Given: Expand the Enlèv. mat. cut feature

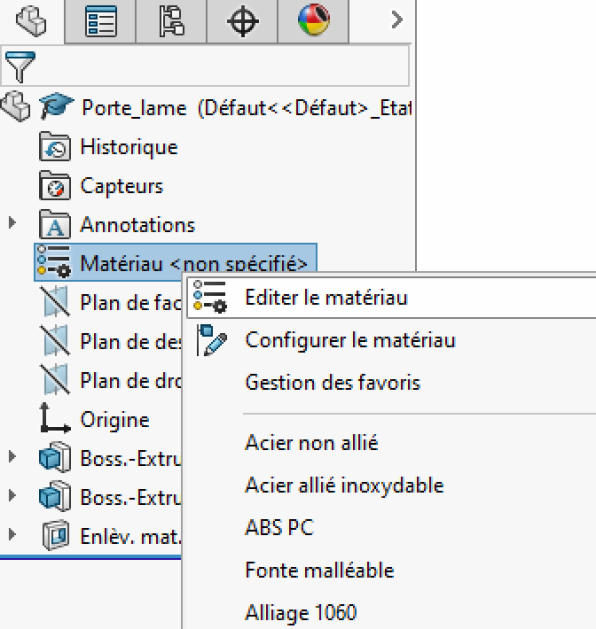Looking at the screenshot, I should [x=12, y=534].
